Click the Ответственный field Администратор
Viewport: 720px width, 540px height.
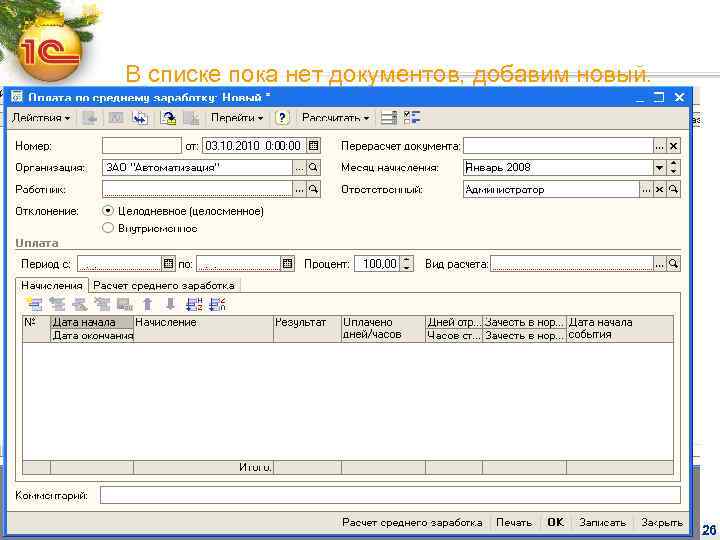[551, 189]
